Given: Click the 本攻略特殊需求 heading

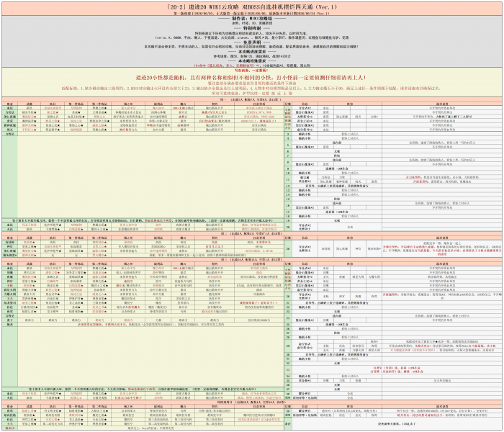Looking at the screenshot, I should [252, 60].
